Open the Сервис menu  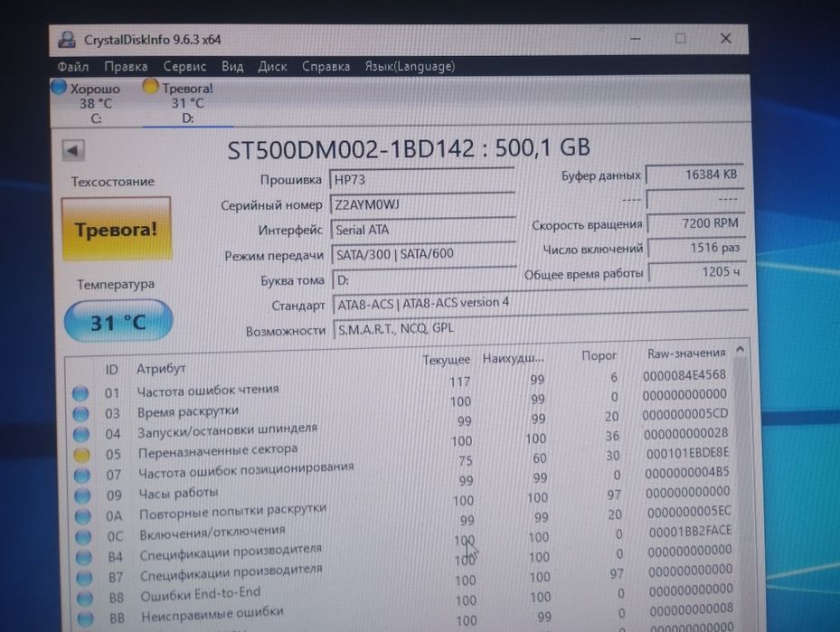click(184, 66)
